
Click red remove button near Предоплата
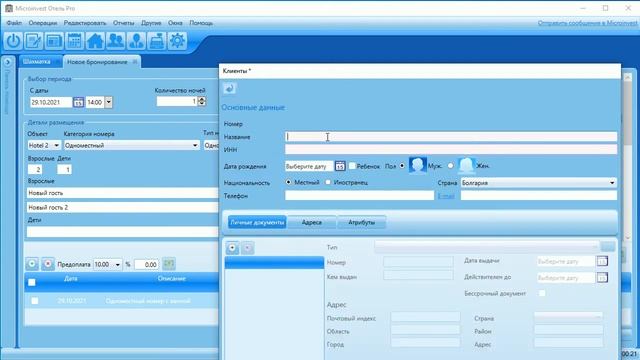[x=48, y=264]
